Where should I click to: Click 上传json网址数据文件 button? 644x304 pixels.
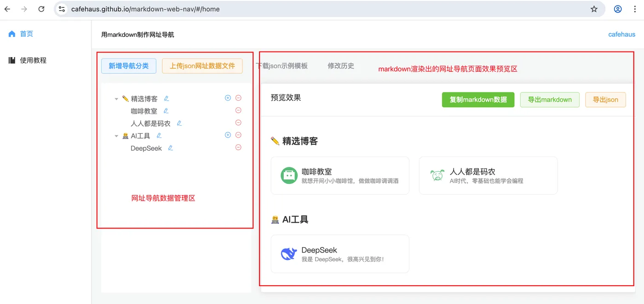(x=202, y=66)
